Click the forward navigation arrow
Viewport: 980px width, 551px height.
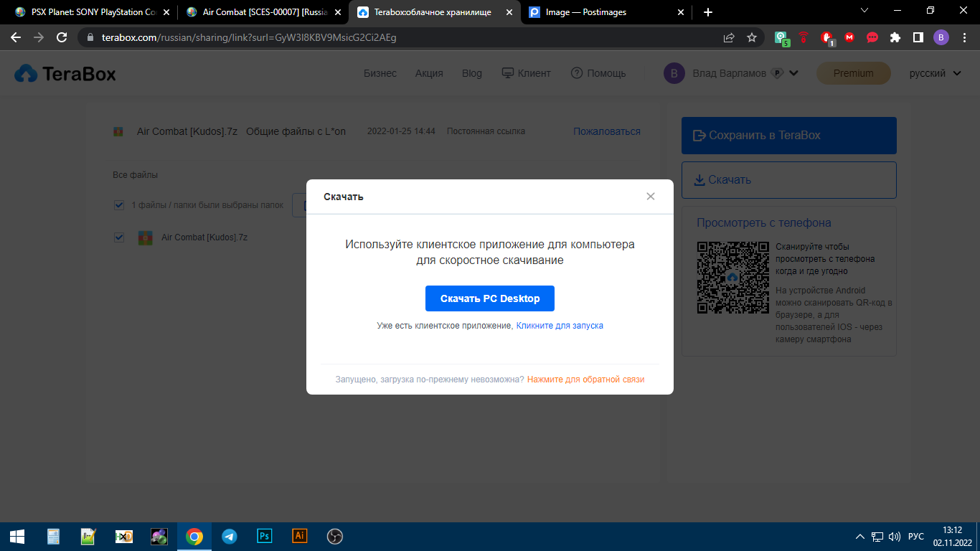click(x=39, y=37)
